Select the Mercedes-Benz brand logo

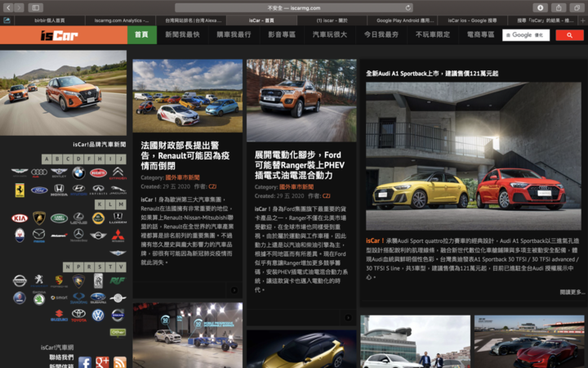[78, 235]
